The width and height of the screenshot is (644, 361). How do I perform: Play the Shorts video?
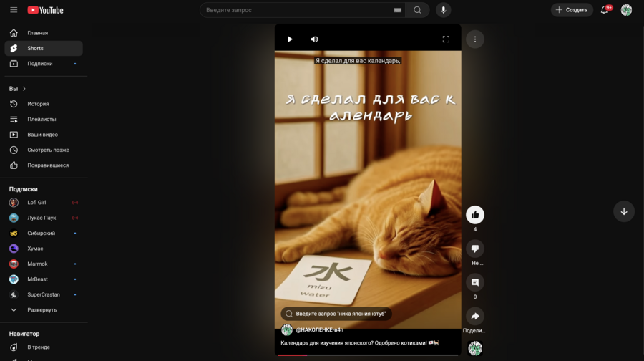click(290, 39)
